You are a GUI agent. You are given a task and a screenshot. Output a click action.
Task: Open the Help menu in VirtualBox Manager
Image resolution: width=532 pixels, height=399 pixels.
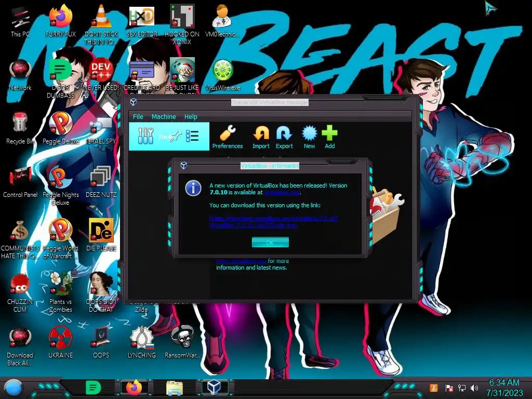tap(191, 117)
